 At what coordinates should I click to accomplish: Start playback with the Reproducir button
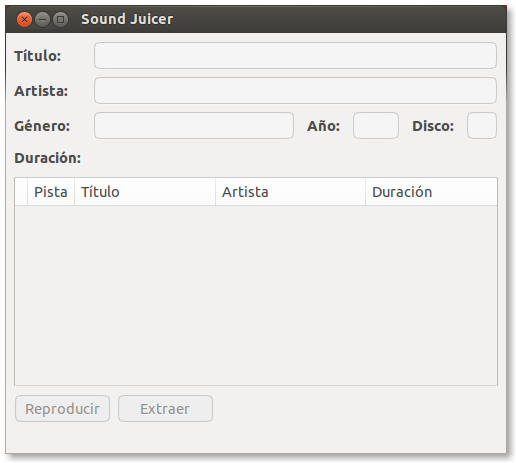62,408
